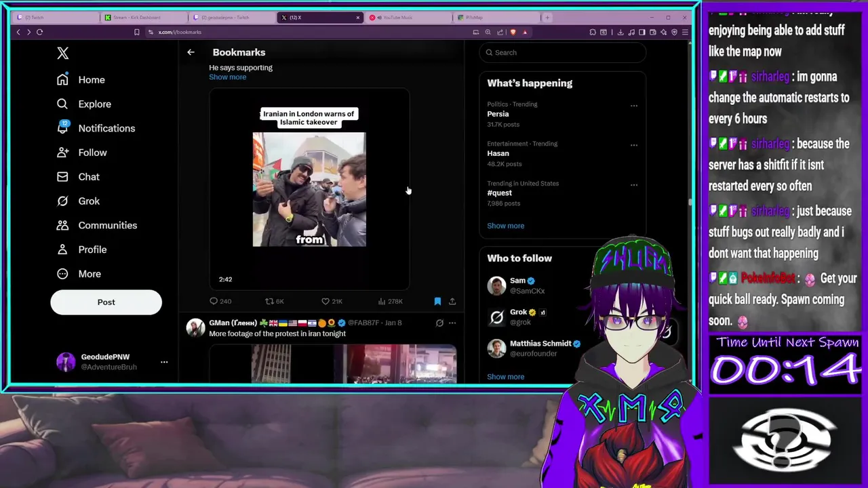Open Explore in the X sidebar

(83, 104)
